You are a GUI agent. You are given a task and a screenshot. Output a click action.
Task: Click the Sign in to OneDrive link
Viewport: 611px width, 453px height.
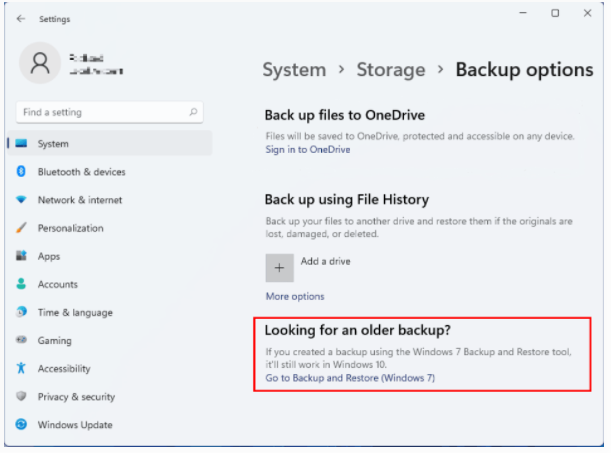click(x=307, y=149)
